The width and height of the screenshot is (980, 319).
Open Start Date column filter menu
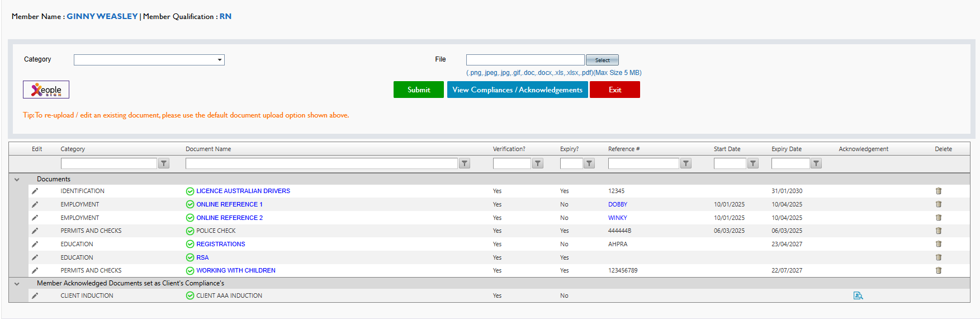[x=753, y=163]
